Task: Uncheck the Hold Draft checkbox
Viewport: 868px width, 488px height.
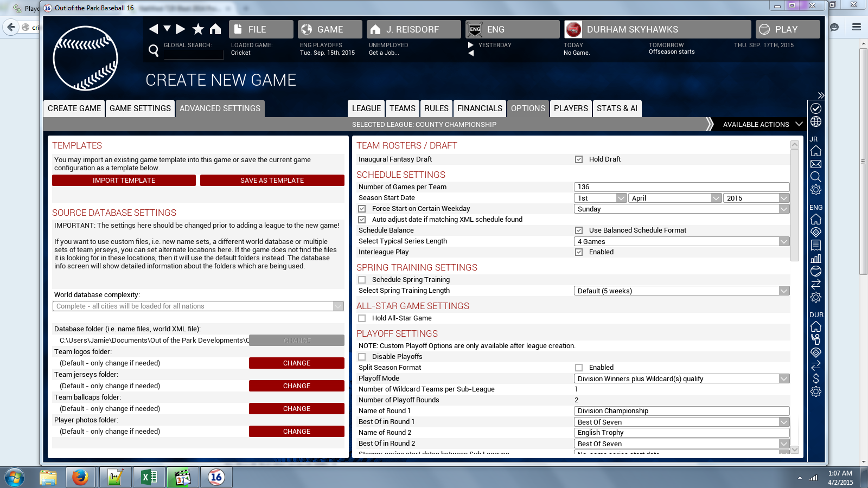Action: coord(579,159)
